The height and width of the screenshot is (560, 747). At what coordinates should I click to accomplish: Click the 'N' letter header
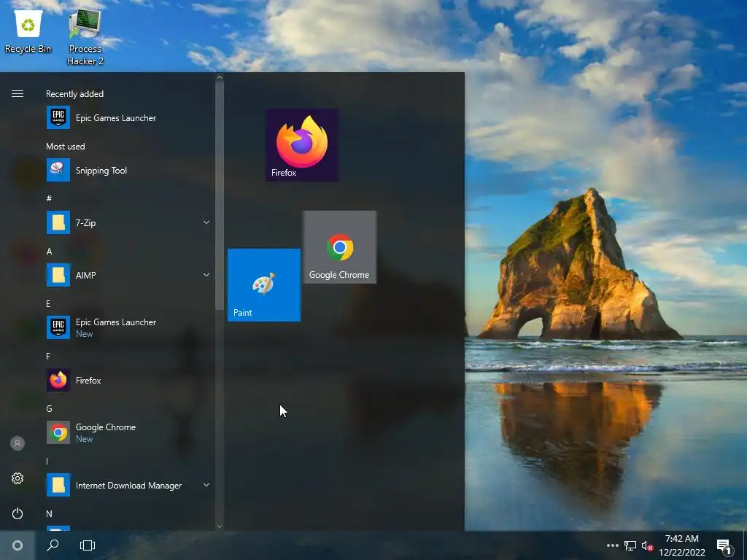coord(49,513)
